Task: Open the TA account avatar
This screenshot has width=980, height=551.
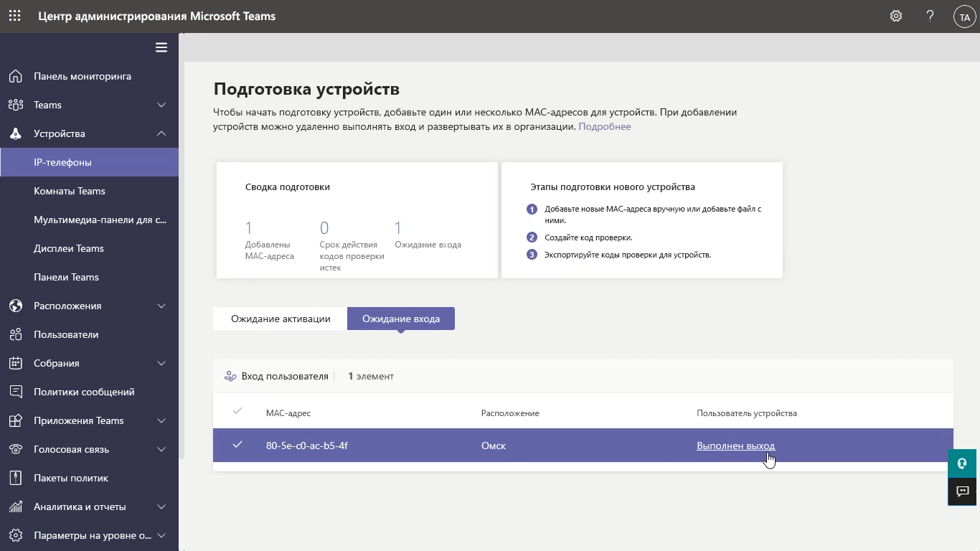Action: [x=964, y=17]
